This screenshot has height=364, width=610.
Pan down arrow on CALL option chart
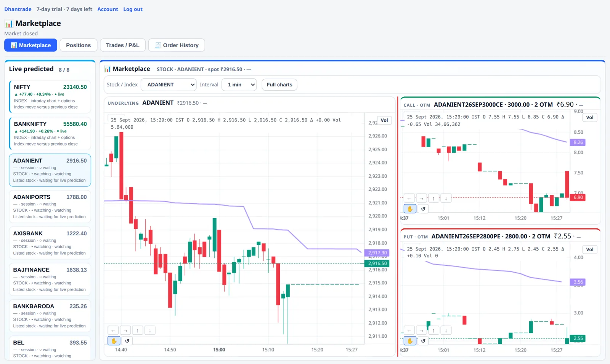[x=446, y=198]
